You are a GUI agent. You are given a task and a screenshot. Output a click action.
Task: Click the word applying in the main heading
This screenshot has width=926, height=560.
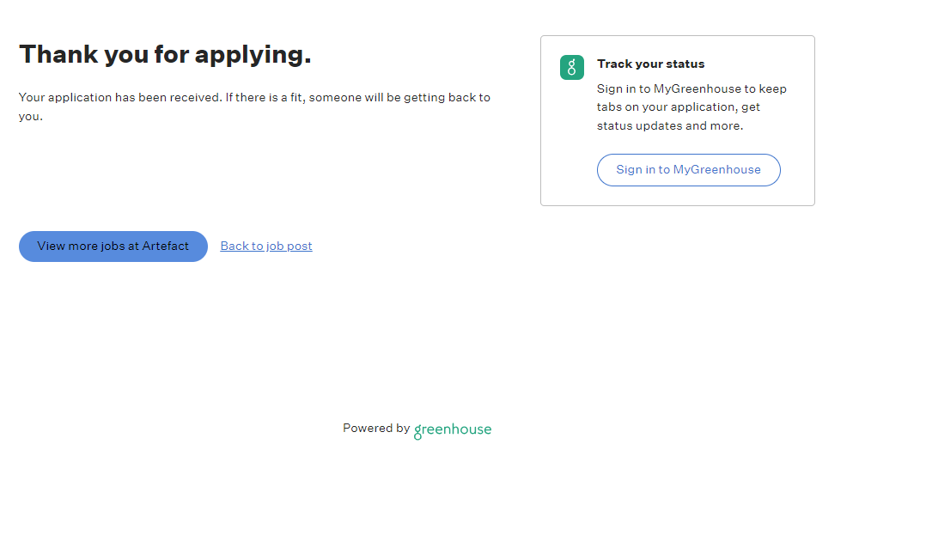[253, 55]
